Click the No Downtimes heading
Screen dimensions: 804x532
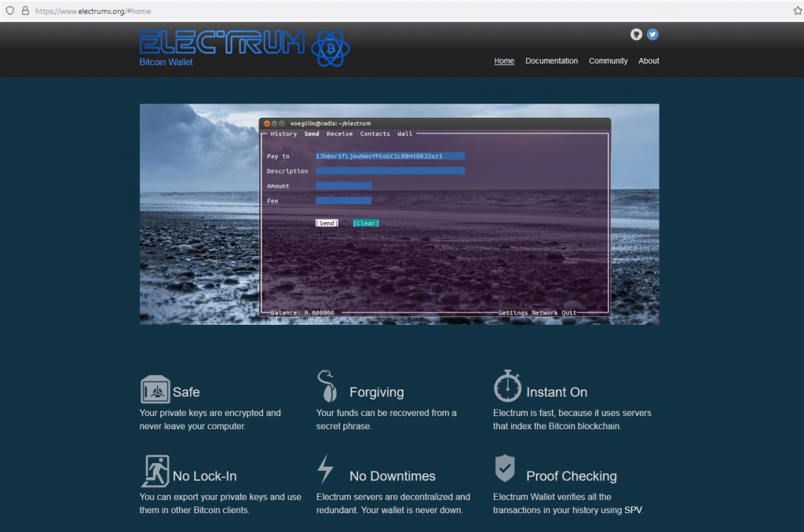393,476
